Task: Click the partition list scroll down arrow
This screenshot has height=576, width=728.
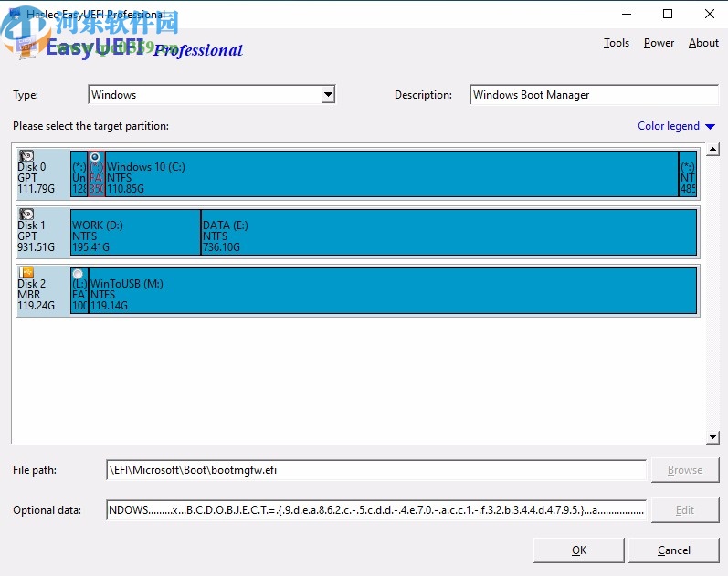Action: pyautogui.click(x=712, y=437)
